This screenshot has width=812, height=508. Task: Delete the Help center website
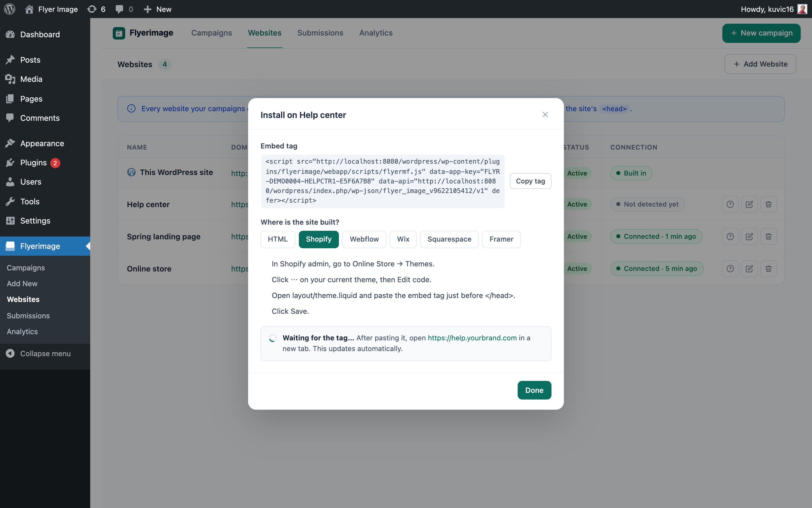[768, 204]
